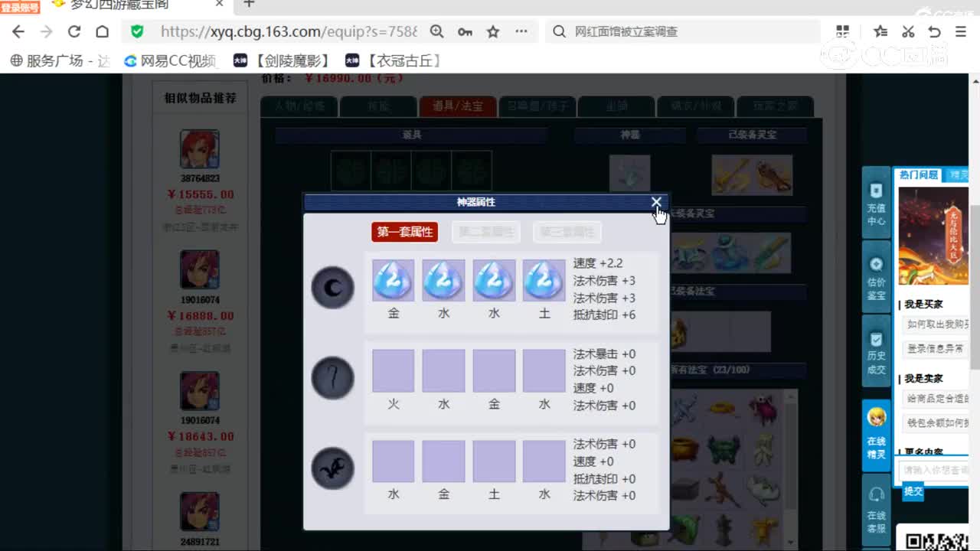Click the browser page refresh icon
The image size is (980, 551).
(x=73, y=32)
